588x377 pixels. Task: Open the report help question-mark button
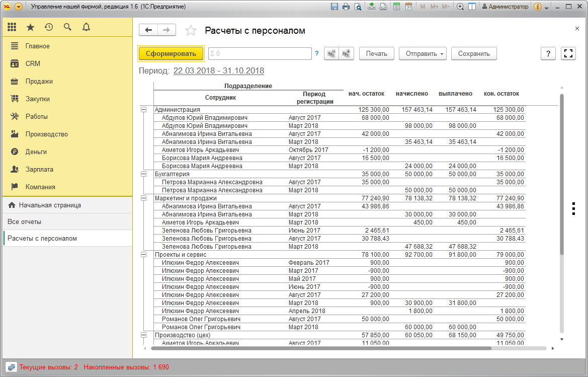(548, 54)
